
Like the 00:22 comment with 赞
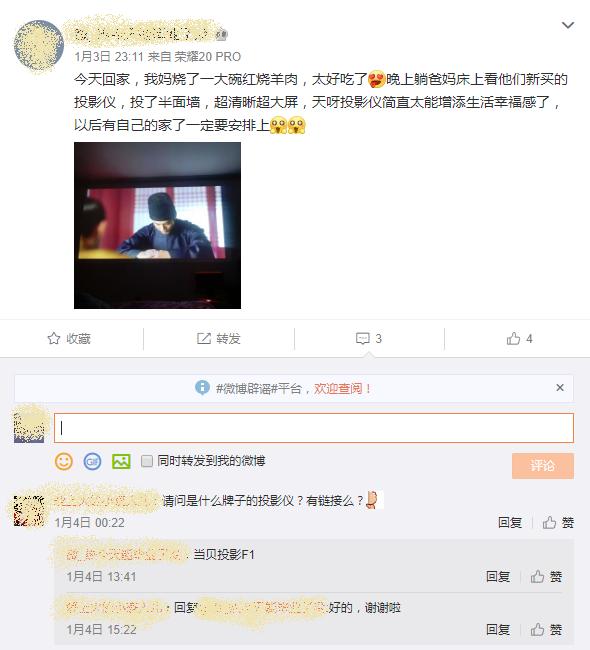[558, 522]
